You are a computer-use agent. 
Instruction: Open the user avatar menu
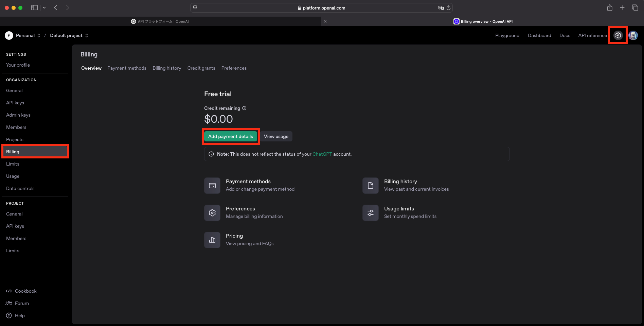coord(633,35)
